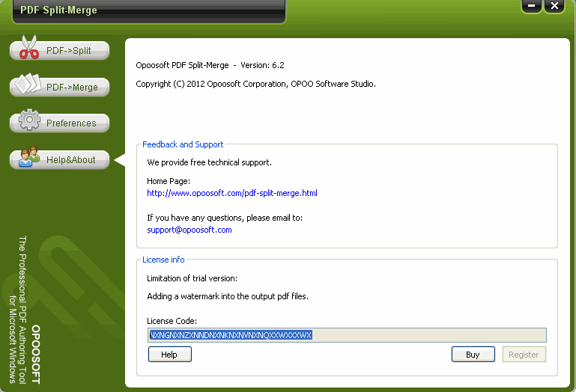Click into the License Code field
The width and height of the screenshot is (576, 392).
click(x=347, y=335)
